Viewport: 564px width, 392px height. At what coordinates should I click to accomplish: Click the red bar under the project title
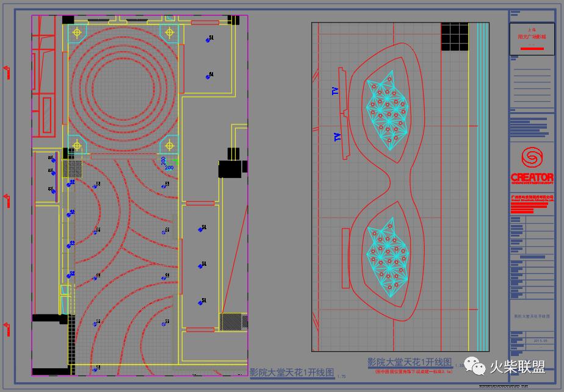(x=532, y=49)
